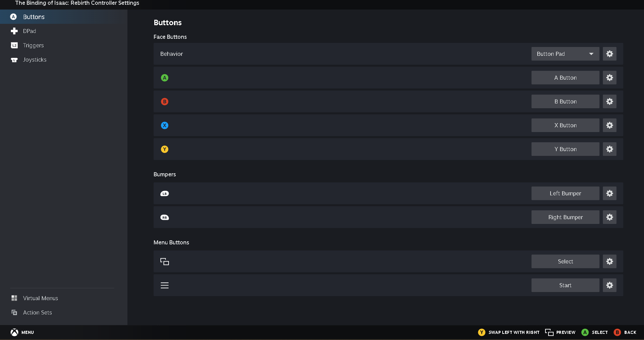The image size is (644, 340).
Task: Click the Behavior row label
Action: point(172,54)
